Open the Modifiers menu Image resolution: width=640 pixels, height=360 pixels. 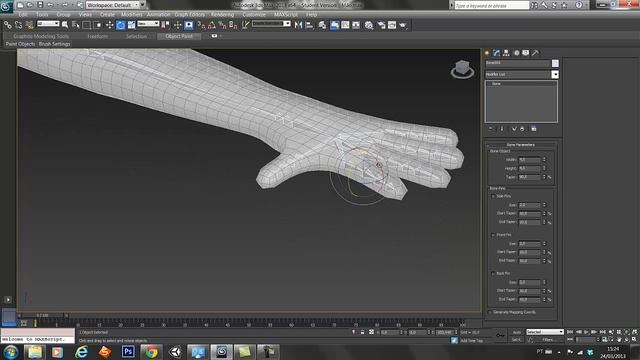[131, 14]
